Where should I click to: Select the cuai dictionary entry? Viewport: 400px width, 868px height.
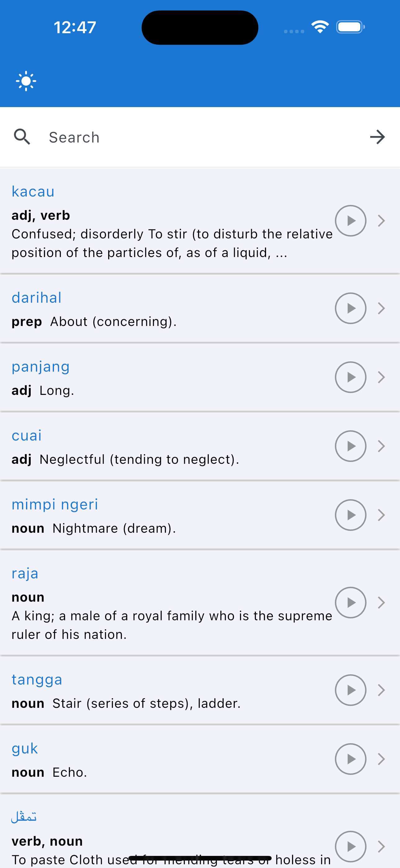(x=200, y=446)
